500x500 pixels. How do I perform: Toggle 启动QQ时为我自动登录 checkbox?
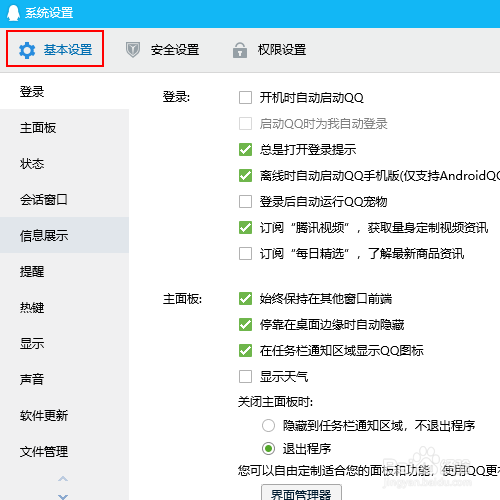(245, 124)
